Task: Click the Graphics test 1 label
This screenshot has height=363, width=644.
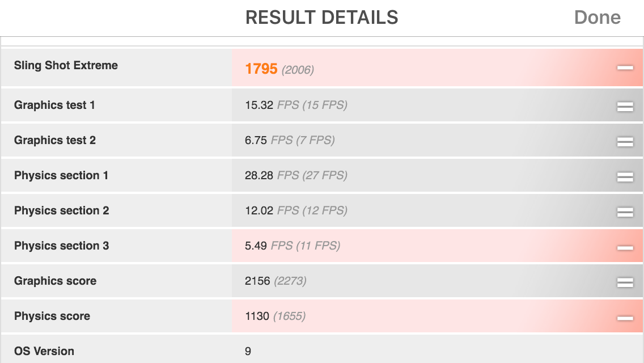Action: [54, 105]
